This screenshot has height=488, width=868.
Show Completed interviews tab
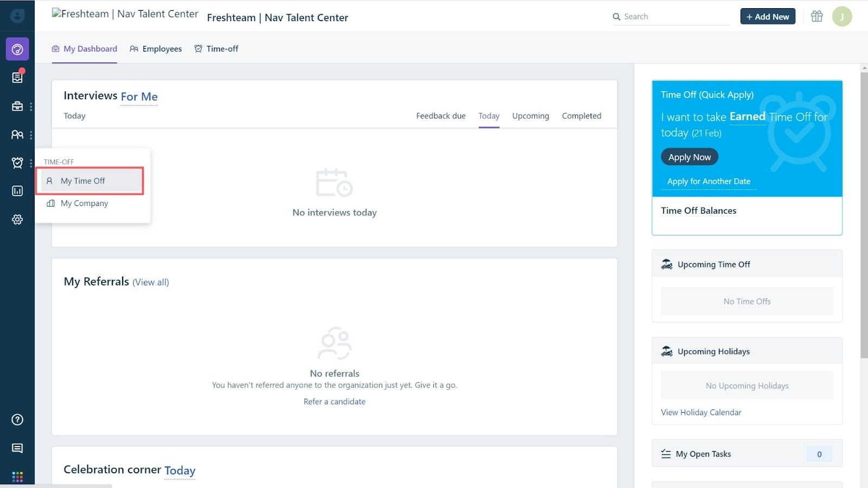(582, 116)
